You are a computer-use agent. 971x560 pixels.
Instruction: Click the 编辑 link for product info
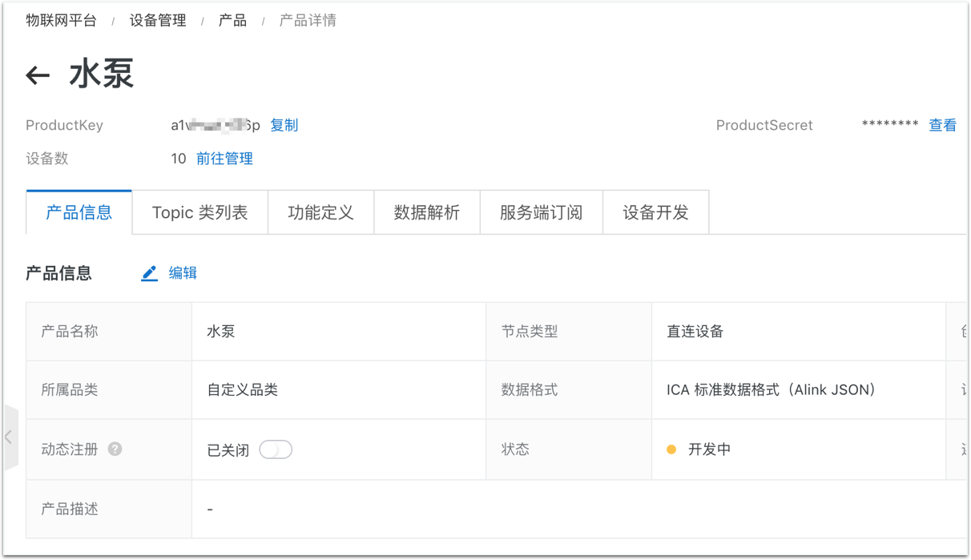click(183, 273)
